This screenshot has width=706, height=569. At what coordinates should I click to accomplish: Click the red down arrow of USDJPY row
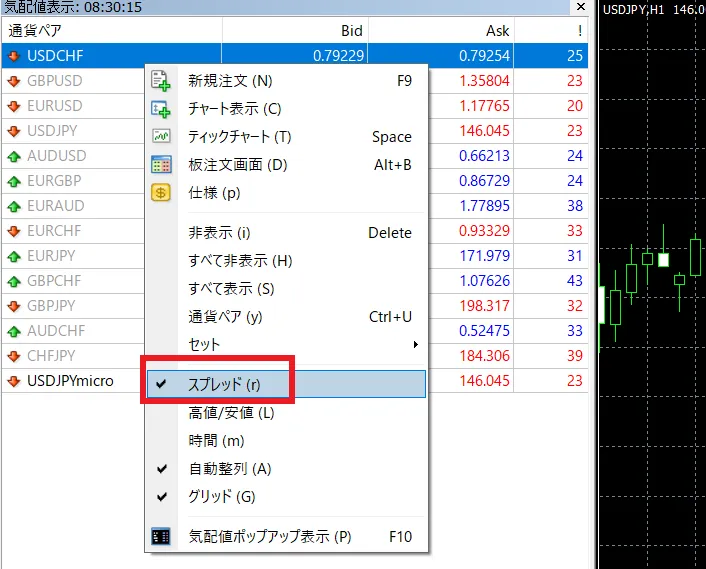[14, 131]
